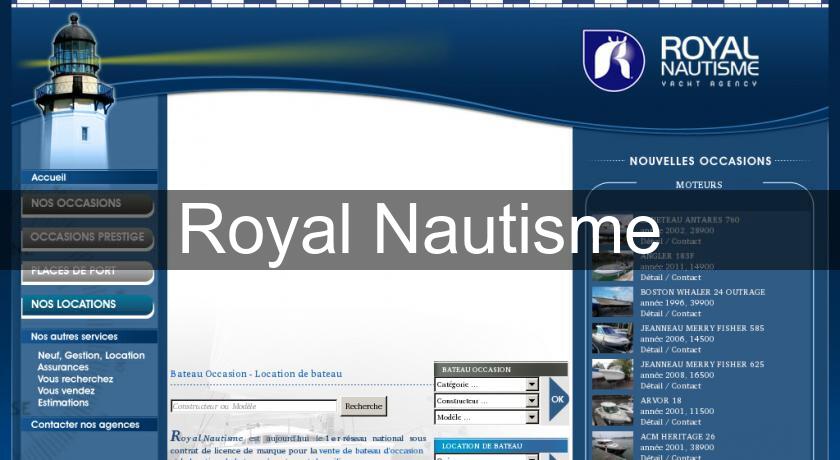Open the Angler 183F boat thumbnail
Screen dimensions: 840x460
point(612,266)
